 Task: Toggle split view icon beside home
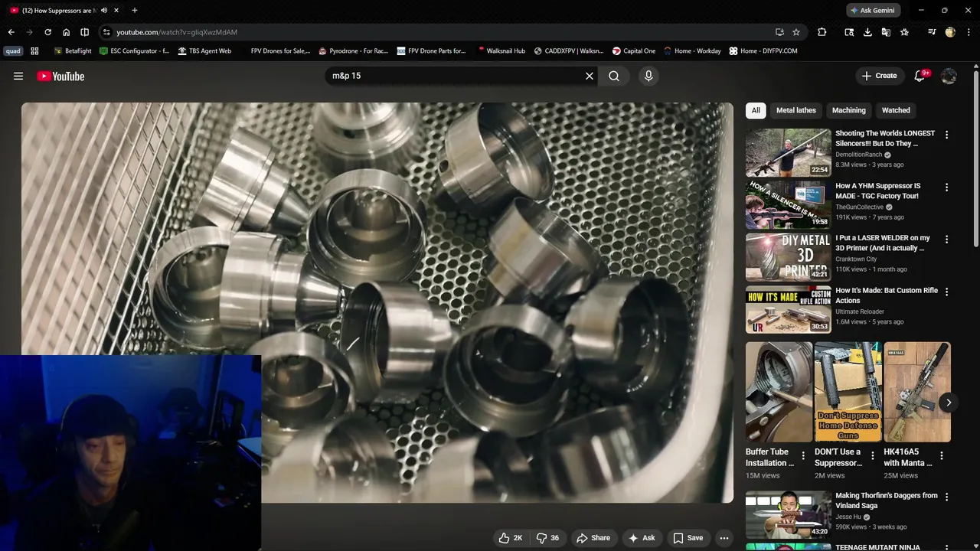[84, 32]
